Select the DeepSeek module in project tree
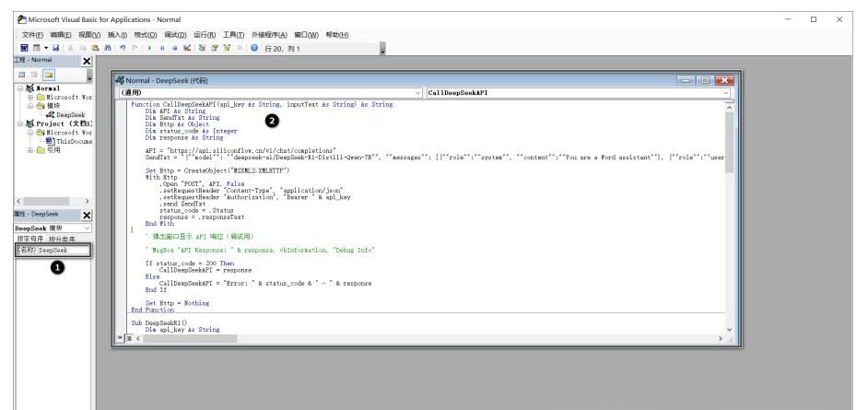This screenshot has height=410, width=868. [66, 114]
